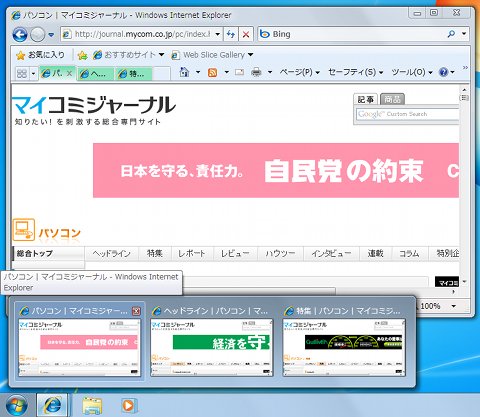Expand the feeds dropdown arrow
This screenshot has height=417, width=480.
point(227,72)
